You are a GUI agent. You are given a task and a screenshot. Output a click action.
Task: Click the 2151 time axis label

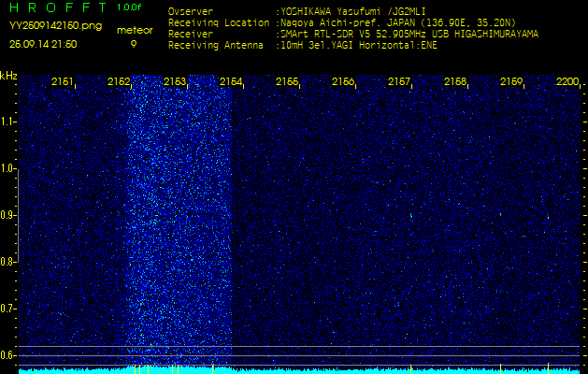coord(63,81)
